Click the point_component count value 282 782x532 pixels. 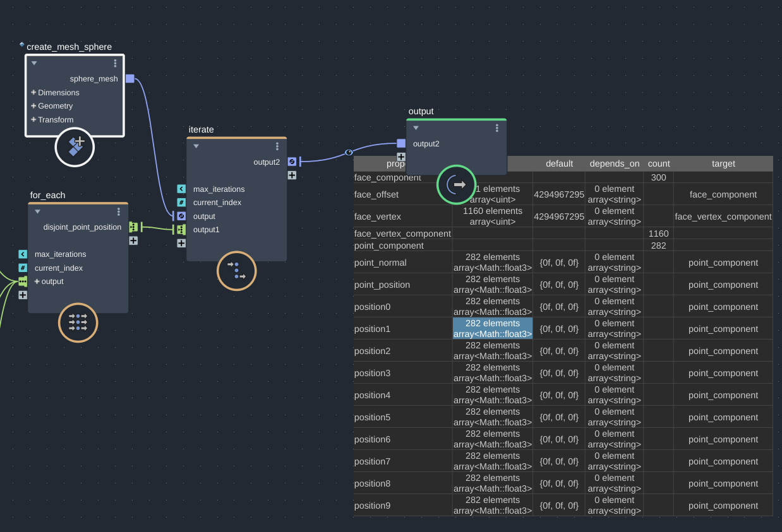click(659, 245)
